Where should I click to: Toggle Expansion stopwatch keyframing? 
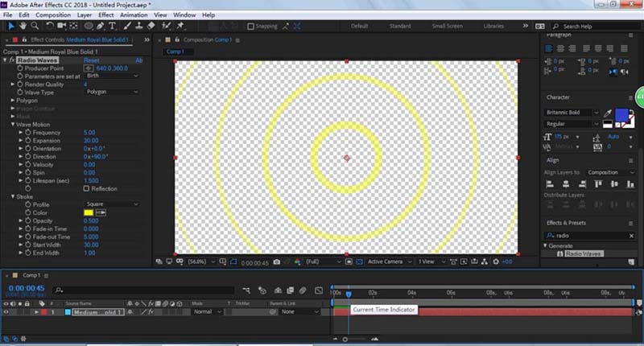pyautogui.click(x=28, y=140)
